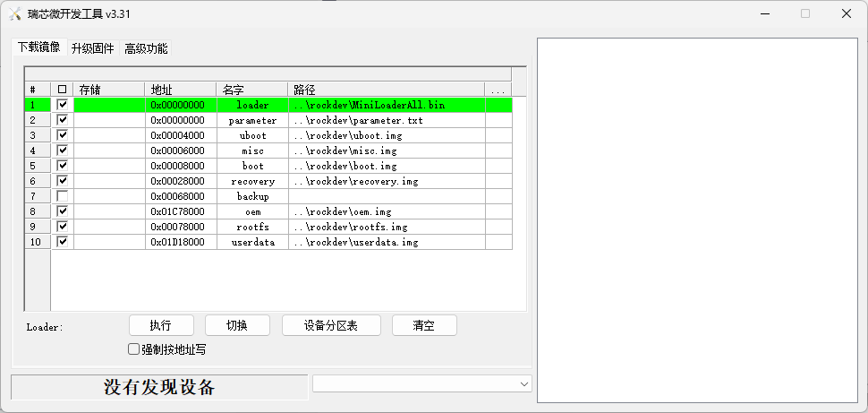
Task: Select userdata.img path cell
Action: 387,242
